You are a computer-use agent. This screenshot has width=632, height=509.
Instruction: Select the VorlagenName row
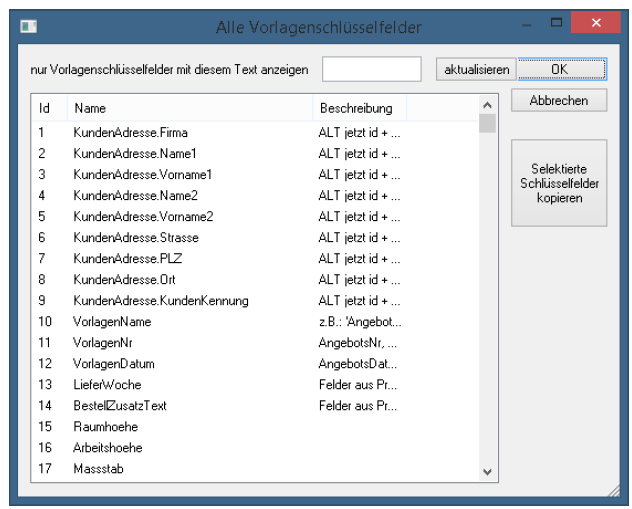112,322
